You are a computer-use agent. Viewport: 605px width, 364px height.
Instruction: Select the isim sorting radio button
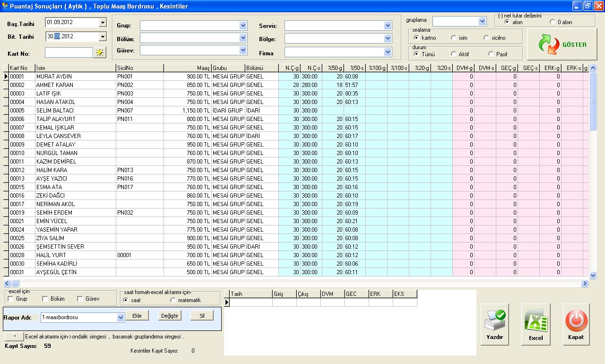(x=454, y=38)
